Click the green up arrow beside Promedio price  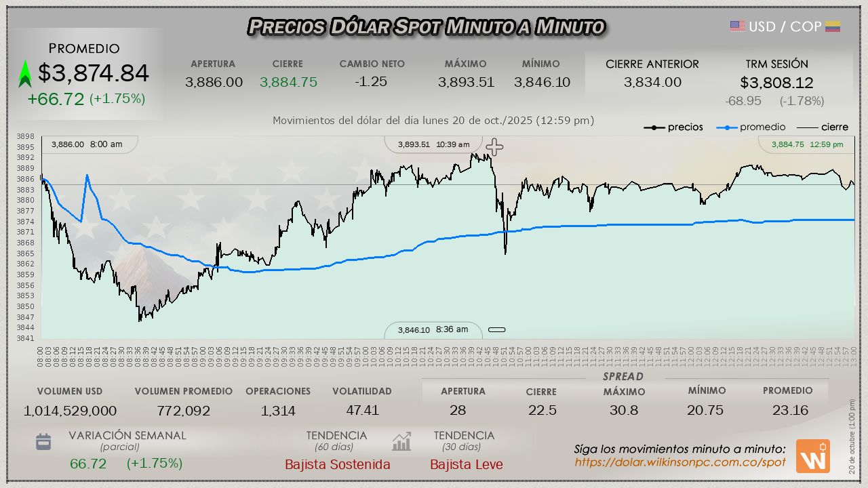click(25, 74)
